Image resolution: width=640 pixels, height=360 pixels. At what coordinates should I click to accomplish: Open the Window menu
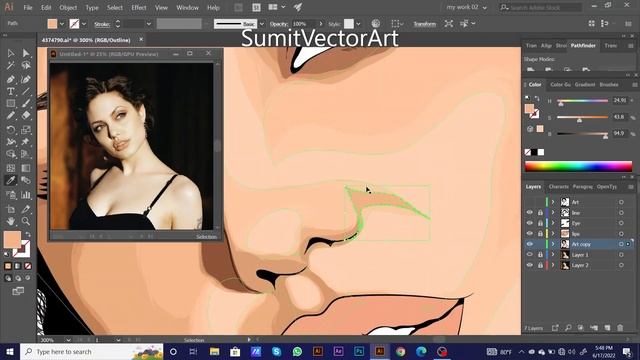coord(187,7)
